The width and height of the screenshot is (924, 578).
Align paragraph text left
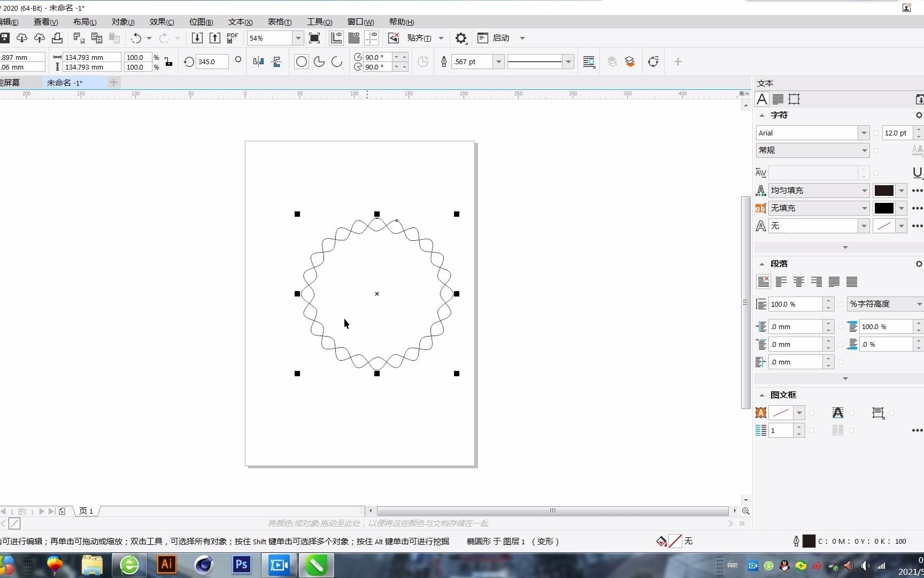click(781, 282)
